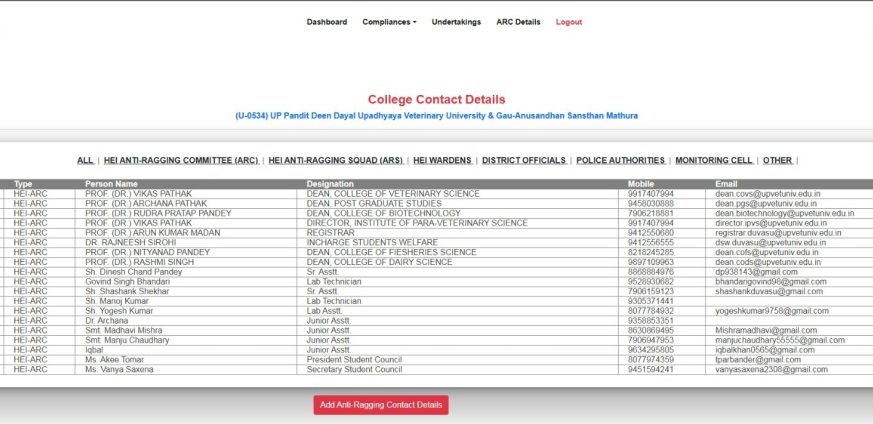Image resolution: width=873 pixels, height=424 pixels.
Task: Click designation DEAN, COLLEGE OF VETERINARY SCIENCE
Action: pos(393,194)
